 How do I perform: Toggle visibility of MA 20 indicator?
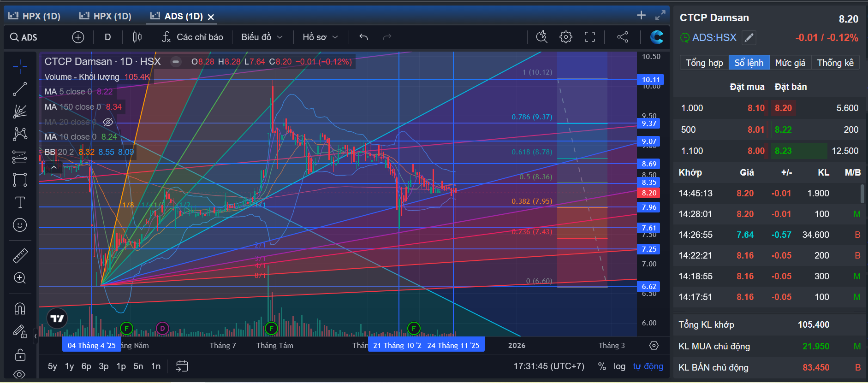click(x=108, y=122)
